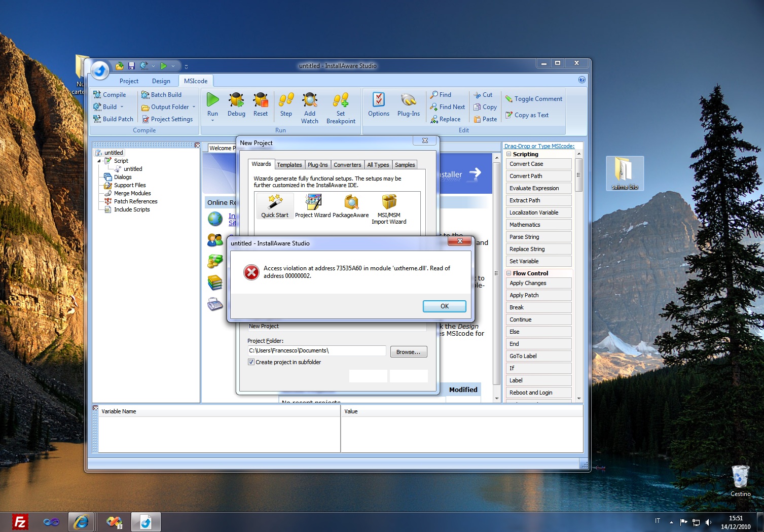Click Batch Build in ribbon
Viewport: 764px width, 532px height.
click(x=161, y=95)
